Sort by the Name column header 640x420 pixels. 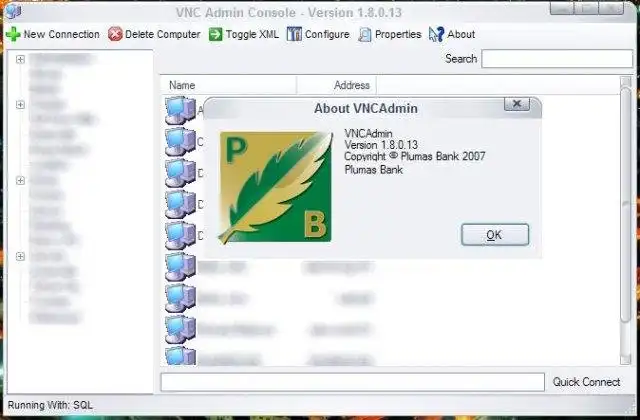tap(228, 85)
